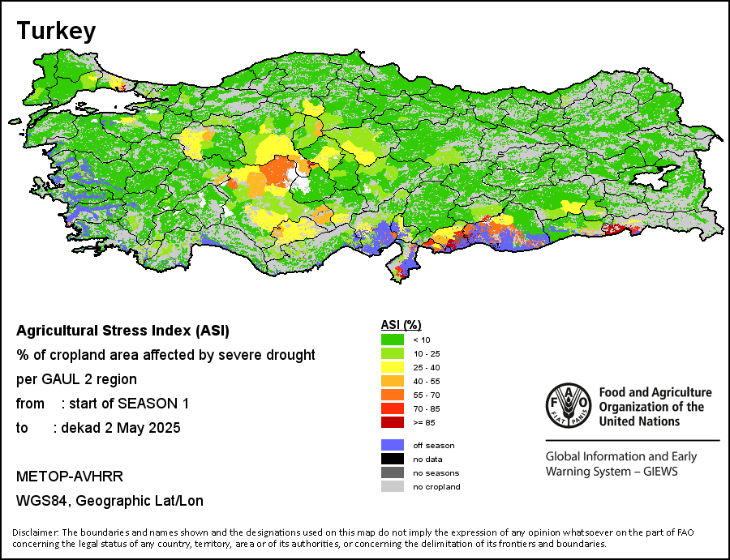Select the yellow '25 - 40' legend swatch

pyautogui.click(x=393, y=367)
